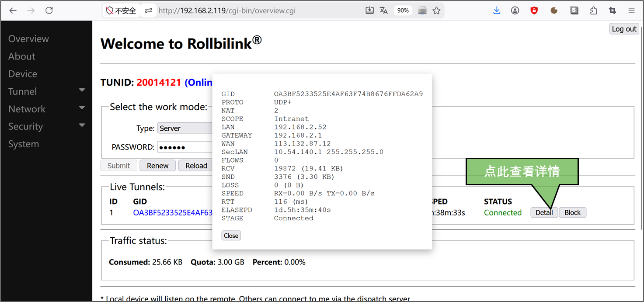Screen dimensions: 644x302
Task: Click the browser forward arrow
Action: pyautogui.click(x=31, y=10)
